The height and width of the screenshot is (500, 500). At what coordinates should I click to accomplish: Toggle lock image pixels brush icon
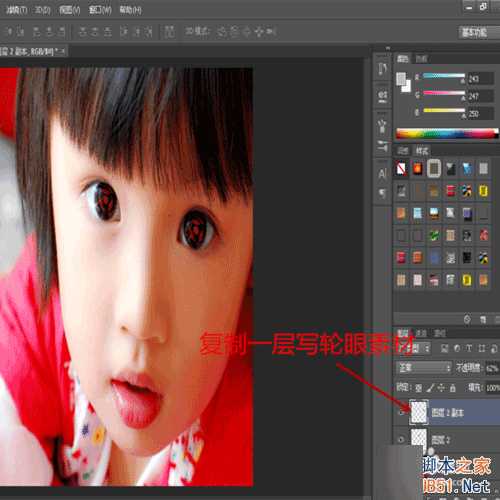tap(430, 388)
